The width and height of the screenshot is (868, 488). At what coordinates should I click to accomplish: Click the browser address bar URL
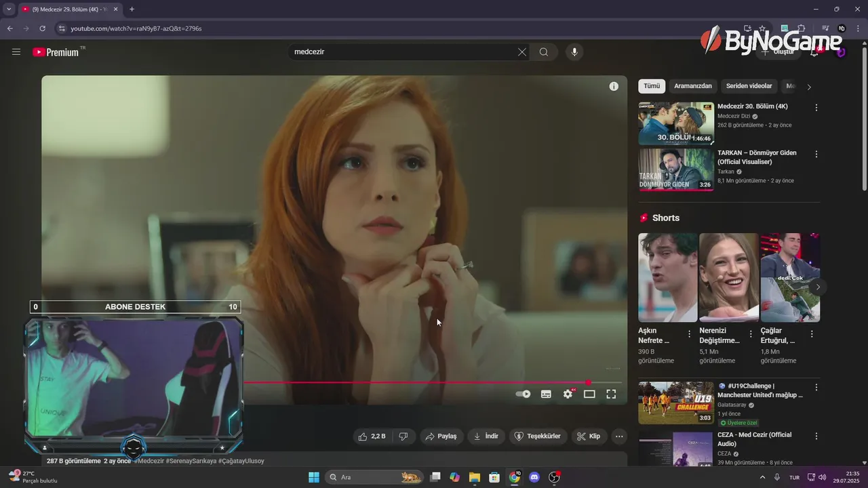(136, 28)
